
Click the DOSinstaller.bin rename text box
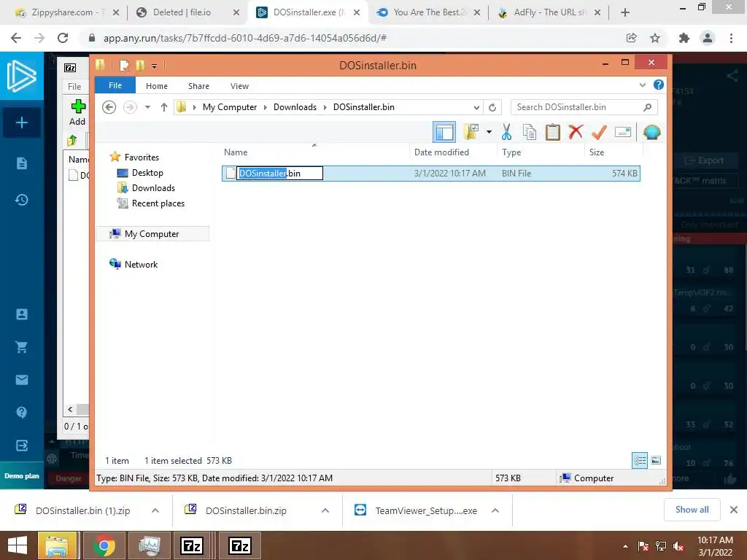280,174
